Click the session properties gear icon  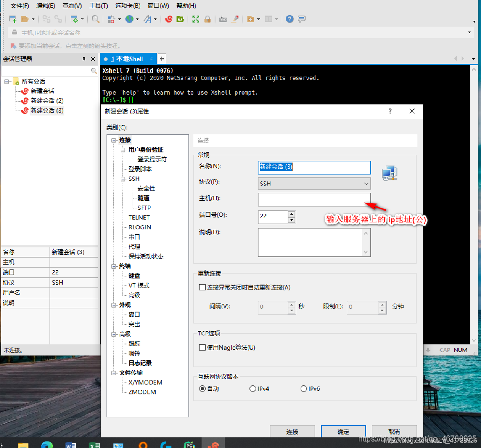pyautogui.click(x=74, y=19)
